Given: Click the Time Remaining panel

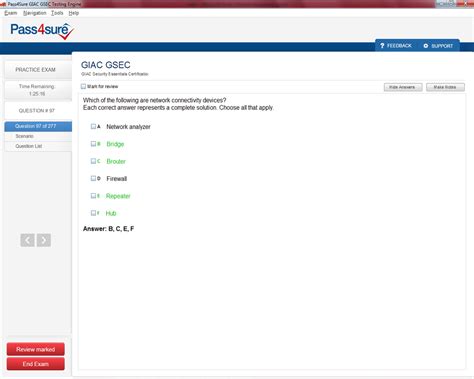Looking at the screenshot, I should [x=38, y=90].
